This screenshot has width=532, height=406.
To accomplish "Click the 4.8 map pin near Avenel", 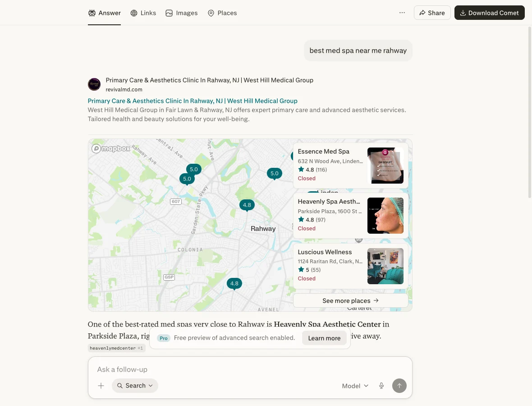I will click(234, 284).
